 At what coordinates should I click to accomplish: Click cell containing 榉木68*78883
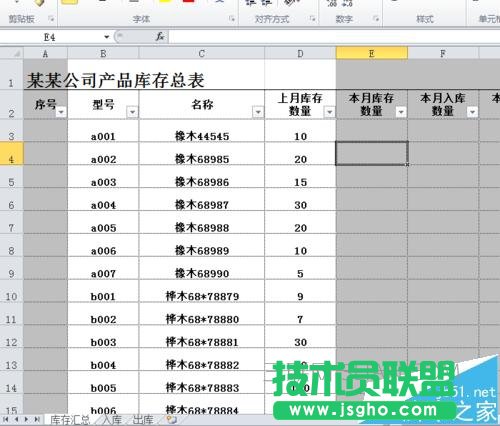point(202,383)
